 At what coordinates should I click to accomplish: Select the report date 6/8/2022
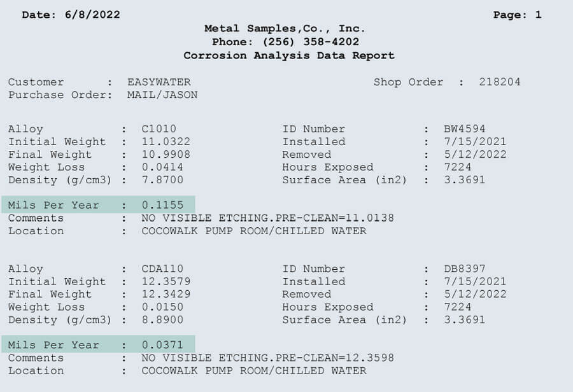tap(92, 15)
